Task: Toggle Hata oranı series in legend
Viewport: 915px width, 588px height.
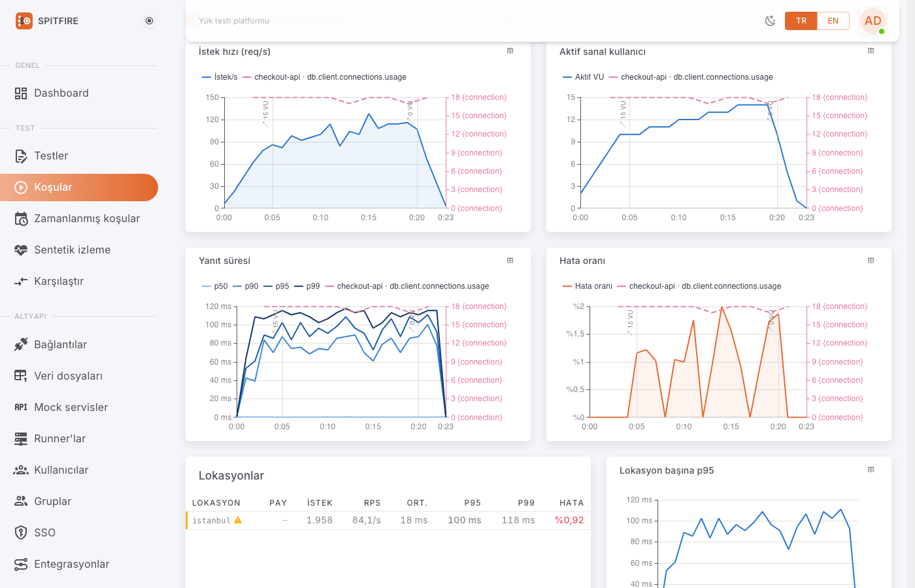Action: tap(587, 286)
